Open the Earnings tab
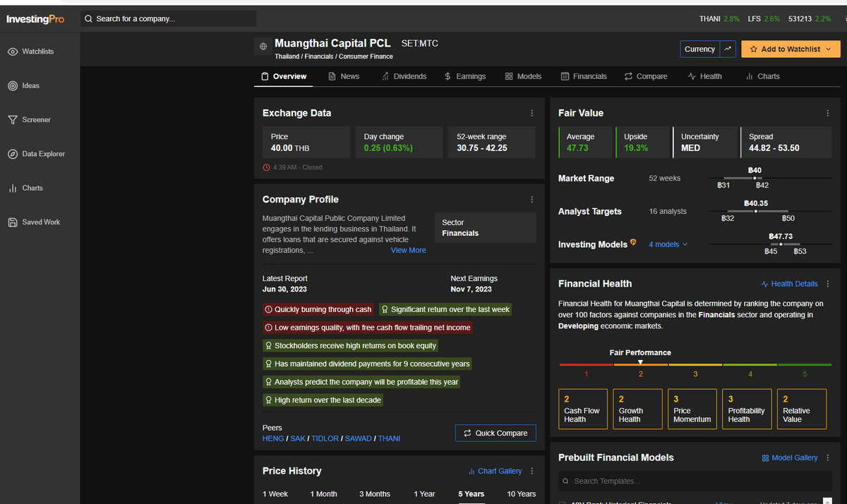 point(465,76)
